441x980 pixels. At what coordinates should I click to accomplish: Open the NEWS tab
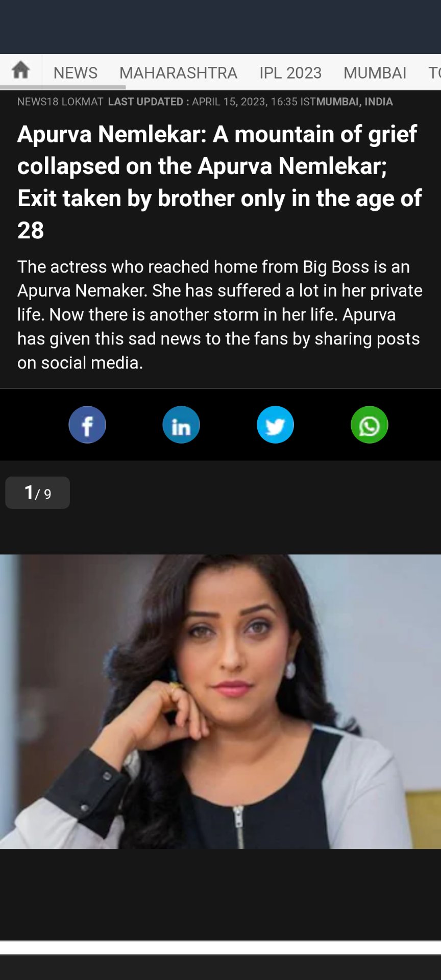click(76, 73)
